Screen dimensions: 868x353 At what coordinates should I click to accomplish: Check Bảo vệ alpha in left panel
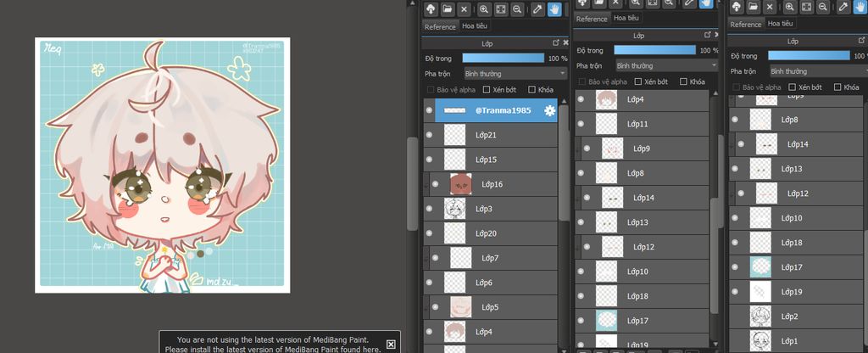[x=431, y=89]
